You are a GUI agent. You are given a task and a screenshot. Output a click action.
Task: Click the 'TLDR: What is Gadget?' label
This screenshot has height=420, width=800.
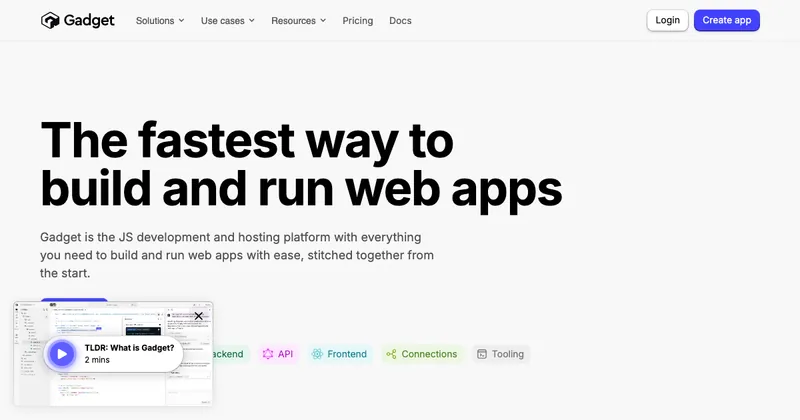(129, 348)
